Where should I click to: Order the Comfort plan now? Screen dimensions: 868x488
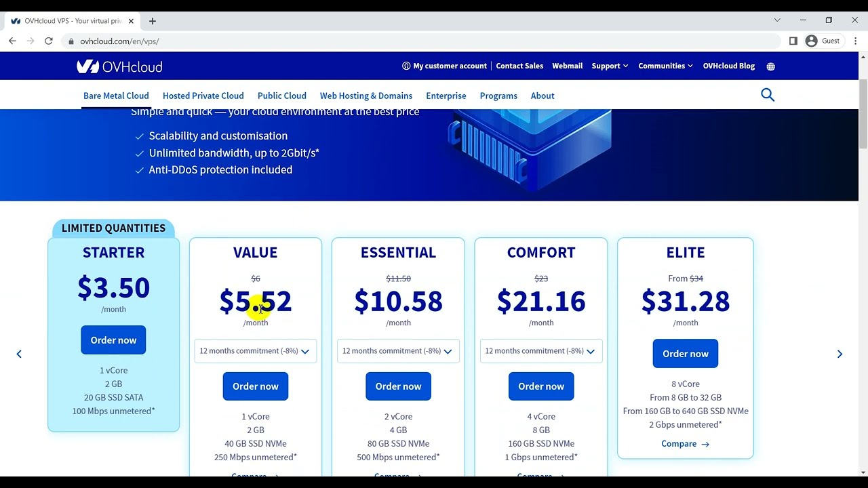[x=541, y=386]
